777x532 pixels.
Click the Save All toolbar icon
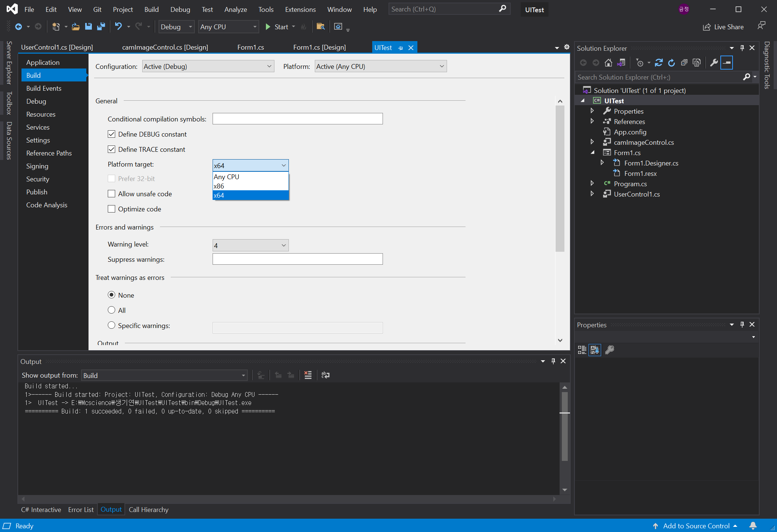point(101,27)
